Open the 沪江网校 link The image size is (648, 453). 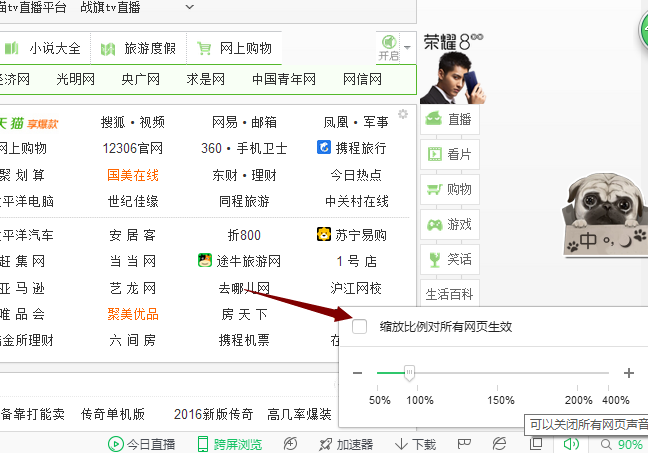click(x=356, y=288)
